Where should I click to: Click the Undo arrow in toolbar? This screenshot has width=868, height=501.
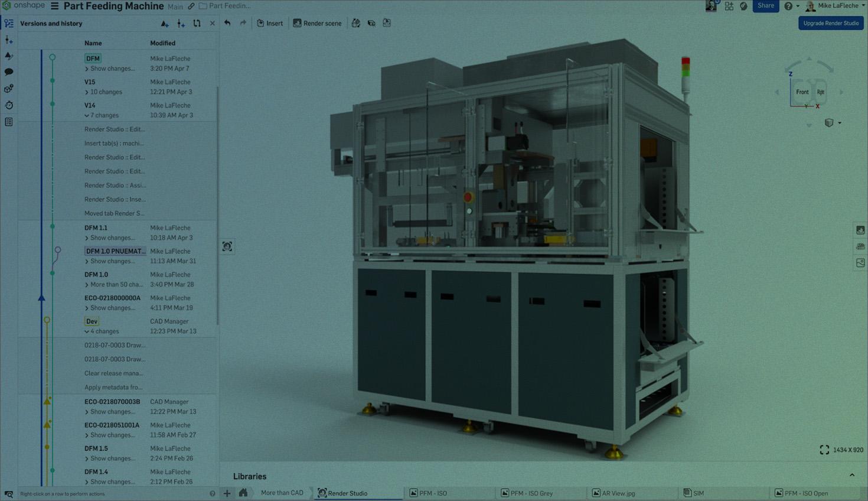[227, 23]
